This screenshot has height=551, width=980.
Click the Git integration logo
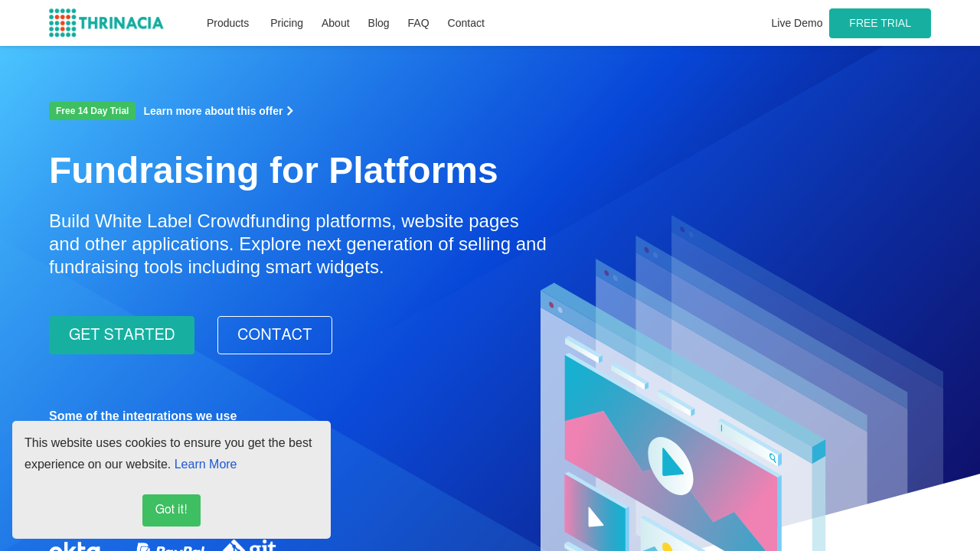[x=250, y=546]
